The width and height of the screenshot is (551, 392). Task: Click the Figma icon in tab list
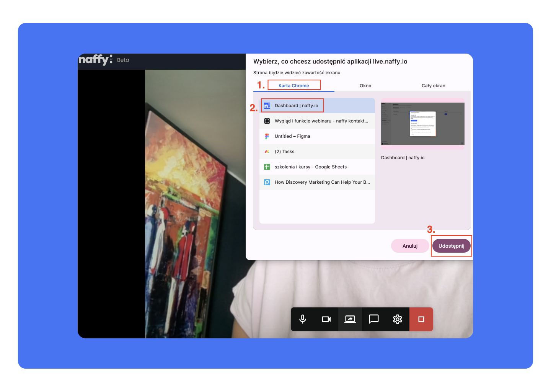(267, 136)
